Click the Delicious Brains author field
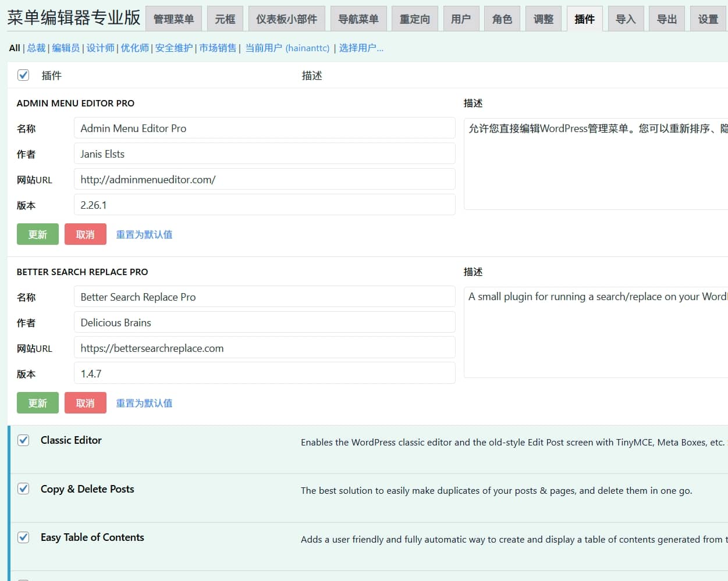 tap(264, 323)
